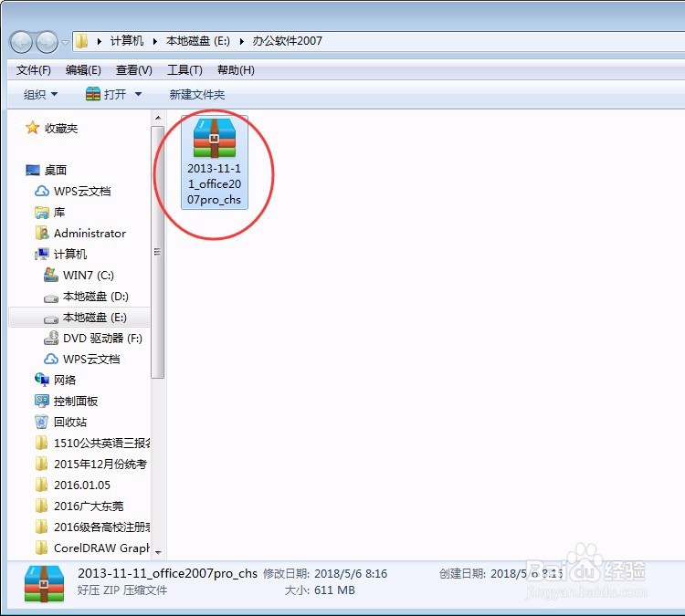
Task: Click 修改日期: 2018/5/6 8:16 in details pane
Action: [x=325, y=574]
